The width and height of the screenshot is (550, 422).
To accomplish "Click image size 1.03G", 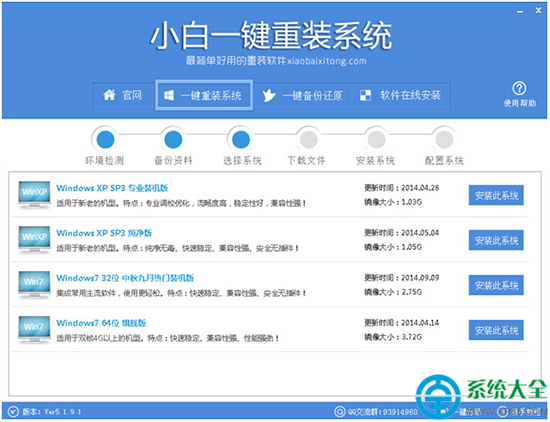I will (411, 202).
